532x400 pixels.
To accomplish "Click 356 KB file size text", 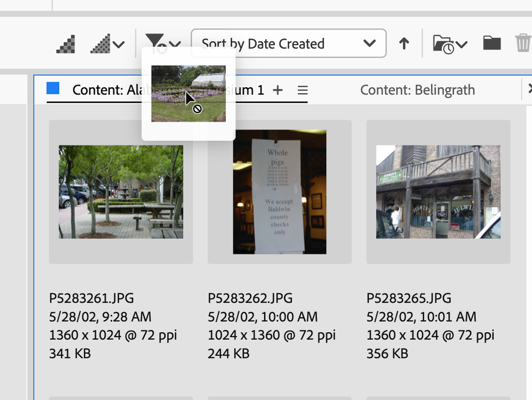I will click(387, 354).
